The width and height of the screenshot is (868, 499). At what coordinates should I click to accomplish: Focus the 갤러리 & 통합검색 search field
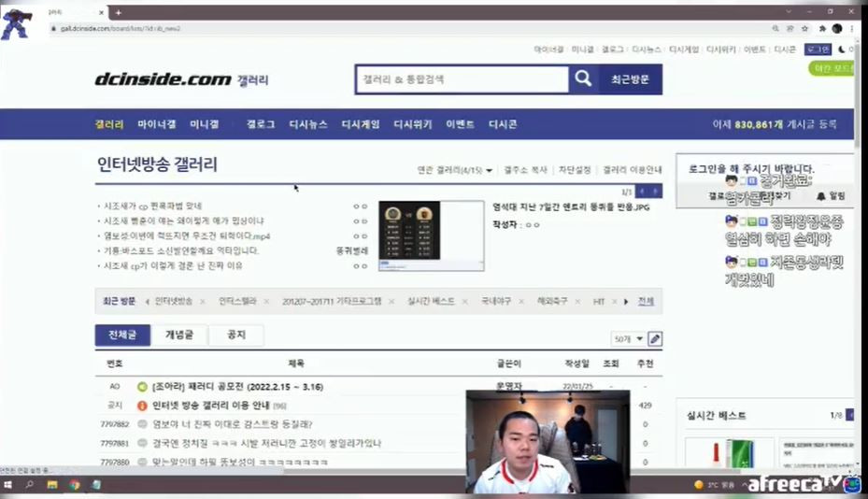[462, 79]
